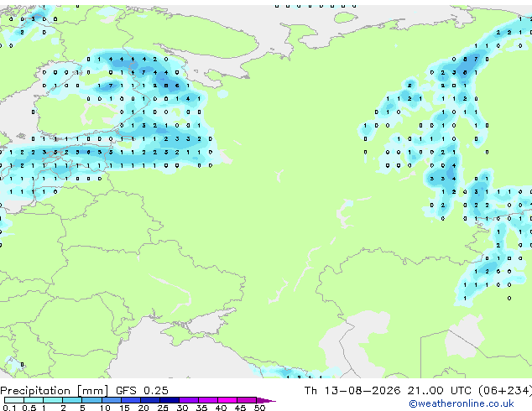Click the '20' legend label
This screenshot has width=532, height=411.
(143, 408)
